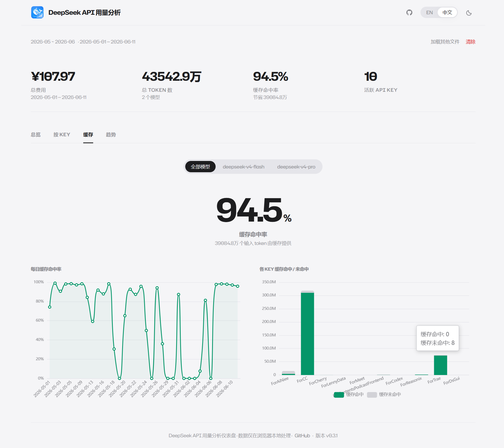Screen dimensions: 504x448
Task: Click the 2026-05-01 data point on line chart
Action: click(50, 307)
